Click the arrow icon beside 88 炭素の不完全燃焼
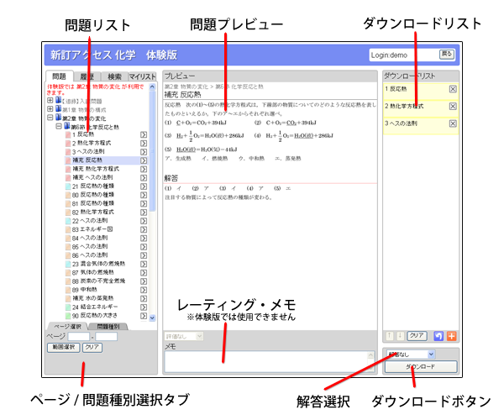504x420 pixels. click(x=144, y=281)
